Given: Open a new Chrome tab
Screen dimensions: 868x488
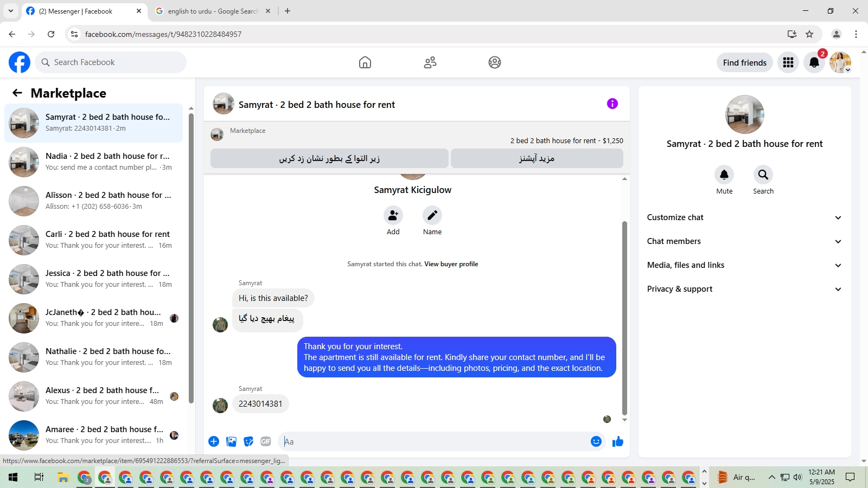Looking at the screenshot, I should tap(288, 11).
